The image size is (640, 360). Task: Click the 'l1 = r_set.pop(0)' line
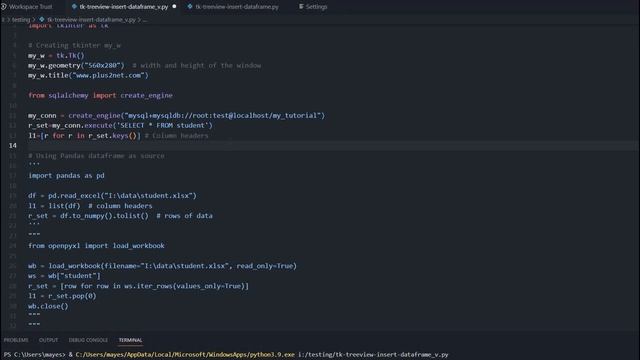point(62,296)
